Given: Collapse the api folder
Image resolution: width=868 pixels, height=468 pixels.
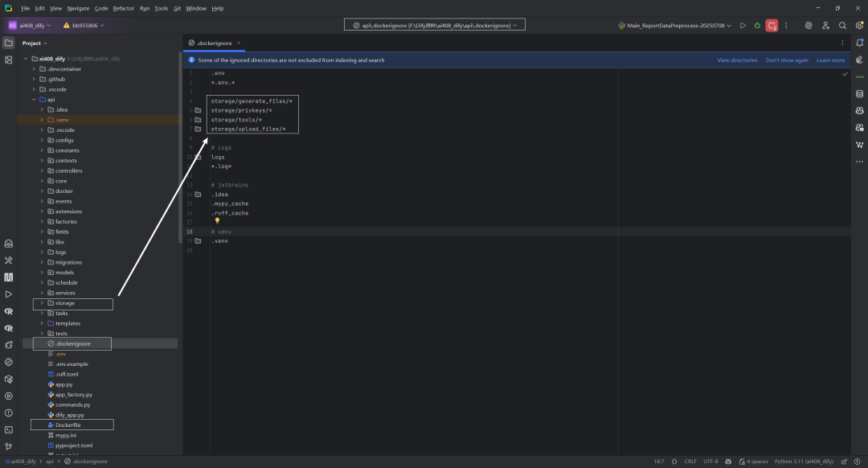Looking at the screenshot, I should coord(34,100).
